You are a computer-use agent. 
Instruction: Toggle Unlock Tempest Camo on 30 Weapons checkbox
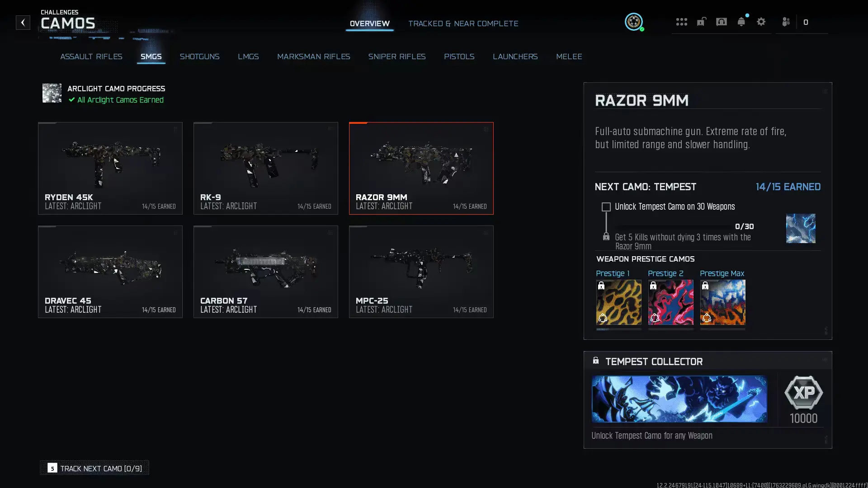click(x=606, y=207)
